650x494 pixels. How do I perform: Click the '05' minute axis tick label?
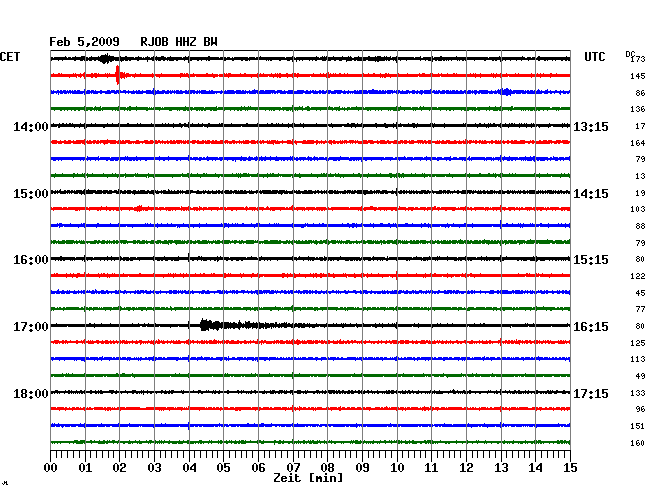pos(223,468)
